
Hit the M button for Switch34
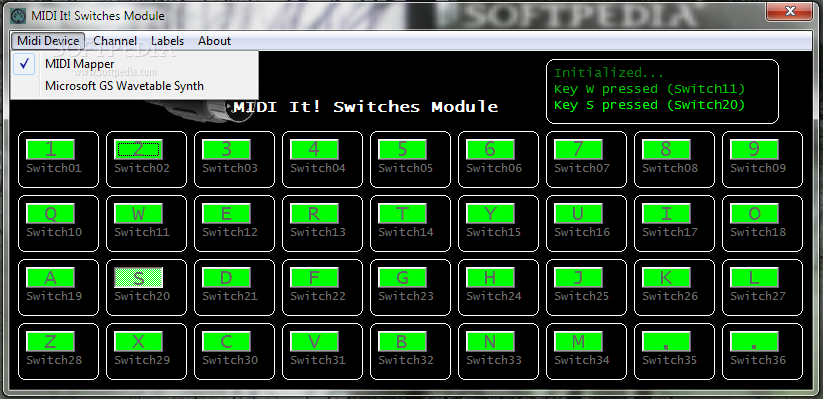coord(578,342)
